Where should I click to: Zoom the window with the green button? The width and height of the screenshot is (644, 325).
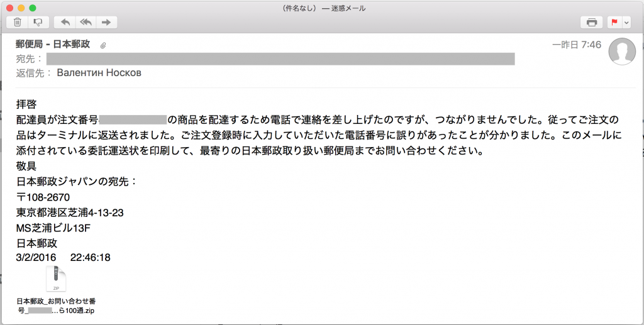(33, 8)
